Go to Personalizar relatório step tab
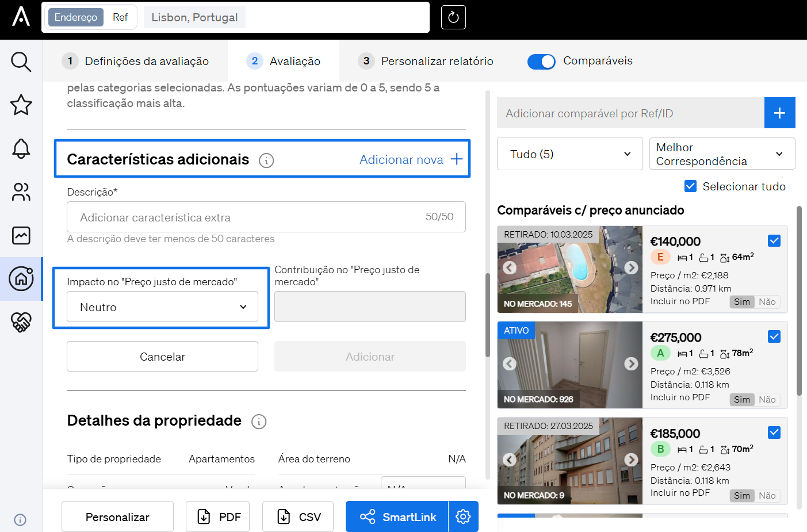 426,61
